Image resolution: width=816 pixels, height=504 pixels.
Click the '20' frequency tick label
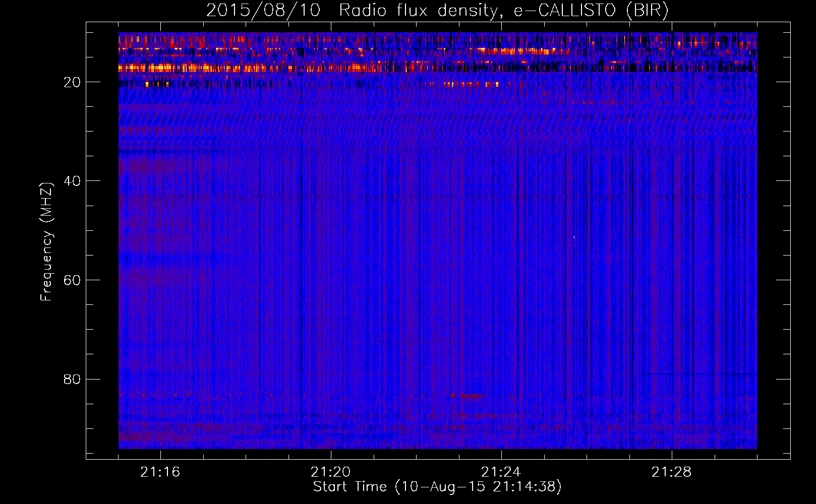[73, 83]
